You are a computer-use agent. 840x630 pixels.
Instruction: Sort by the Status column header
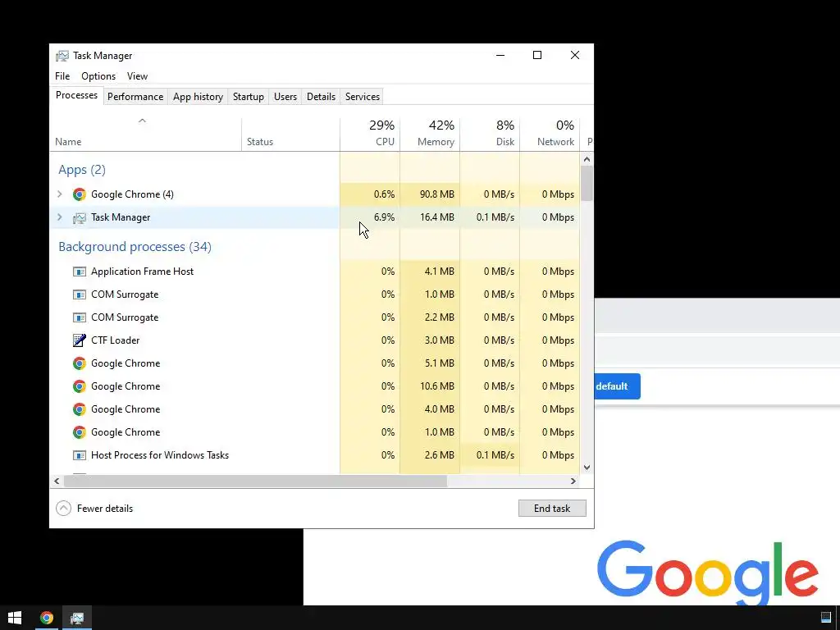click(x=290, y=135)
